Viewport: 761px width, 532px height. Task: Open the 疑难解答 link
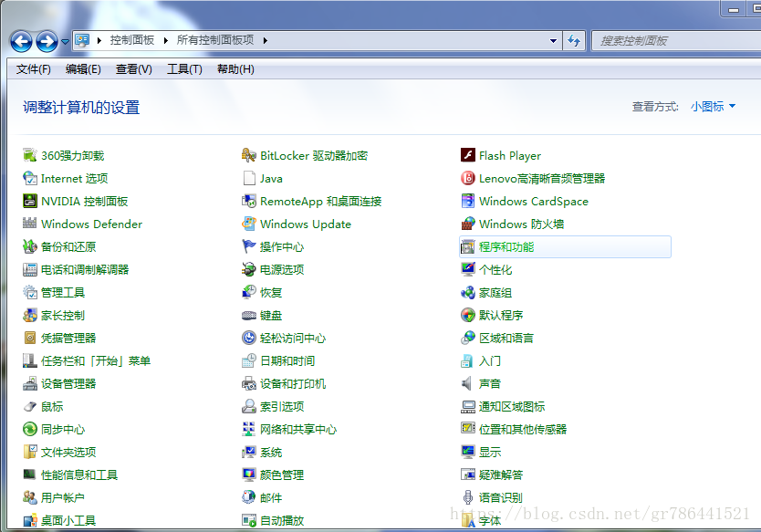[x=501, y=475]
